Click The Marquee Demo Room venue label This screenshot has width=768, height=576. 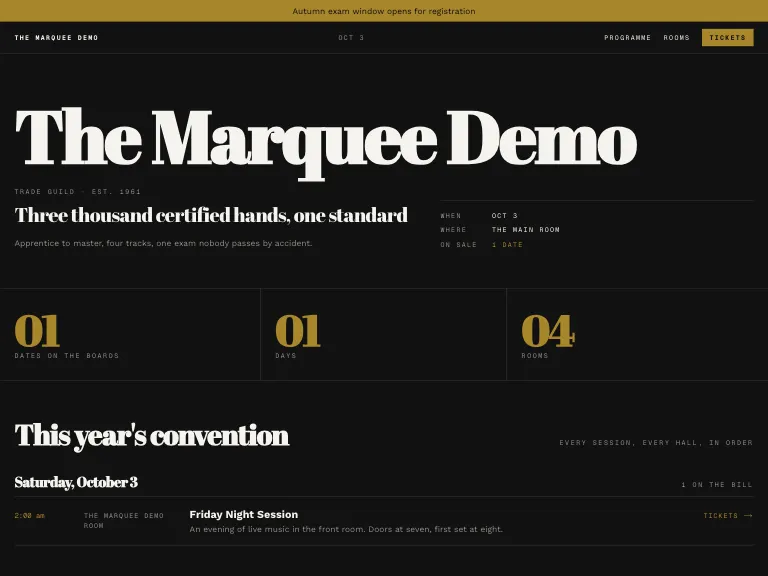(123, 520)
